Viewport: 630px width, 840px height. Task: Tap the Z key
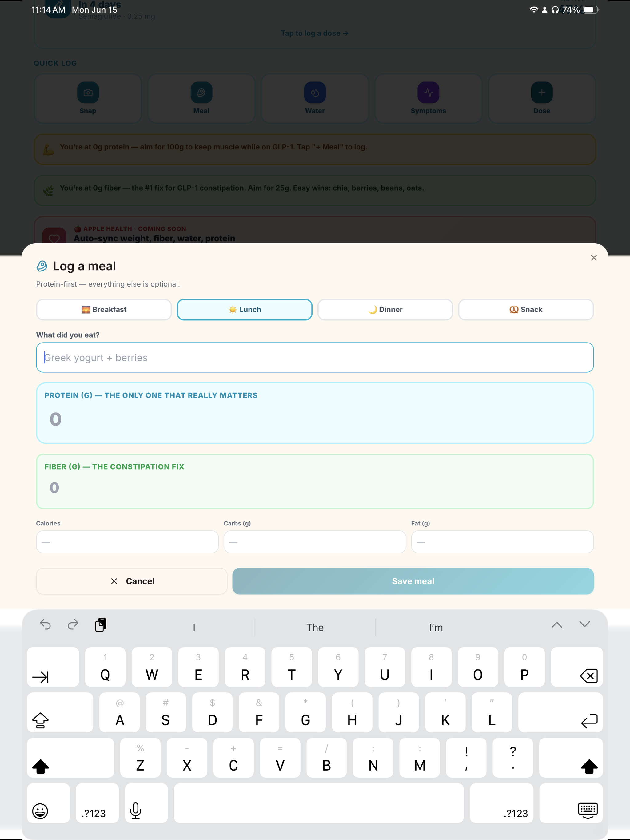click(140, 758)
